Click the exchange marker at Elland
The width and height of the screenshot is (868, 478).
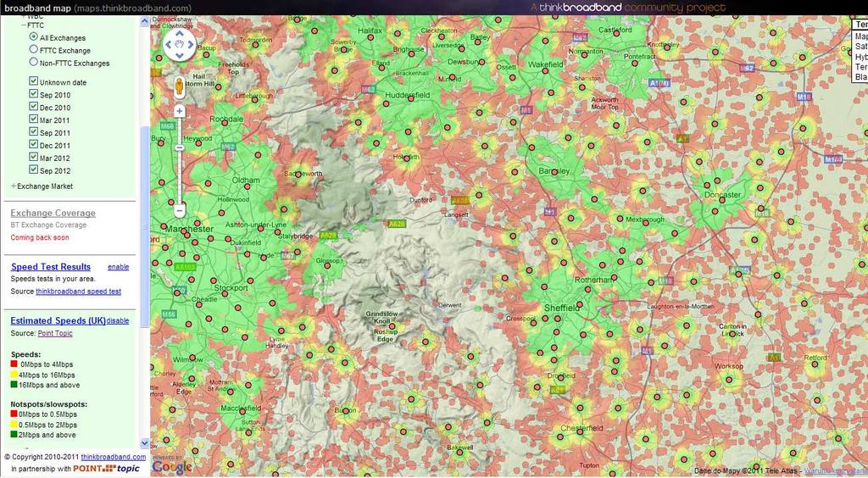point(381,69)
